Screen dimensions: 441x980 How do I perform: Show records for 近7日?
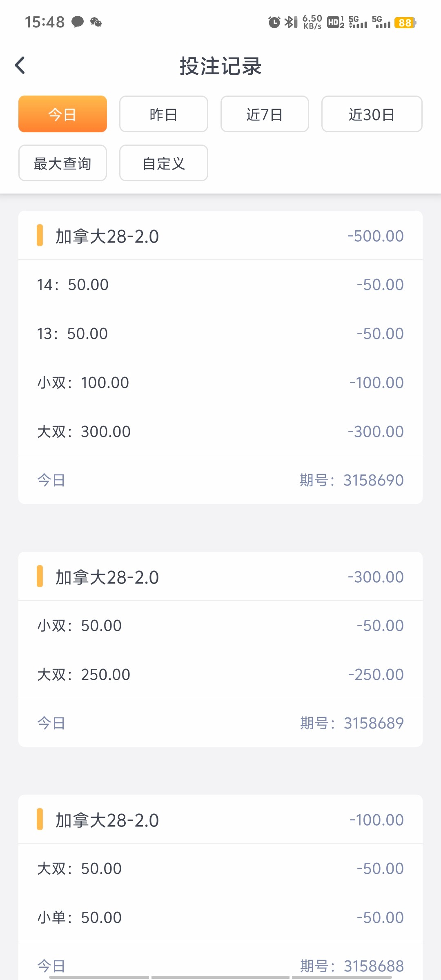point(265,114)
